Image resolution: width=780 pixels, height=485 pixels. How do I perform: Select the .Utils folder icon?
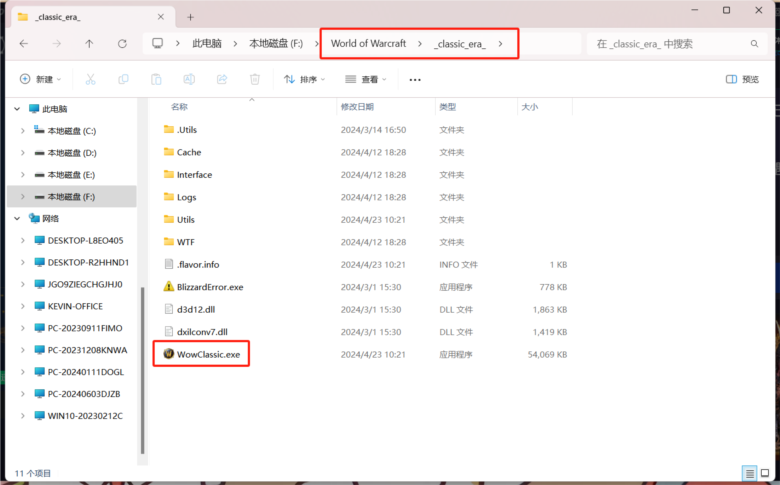pos(169,129)
